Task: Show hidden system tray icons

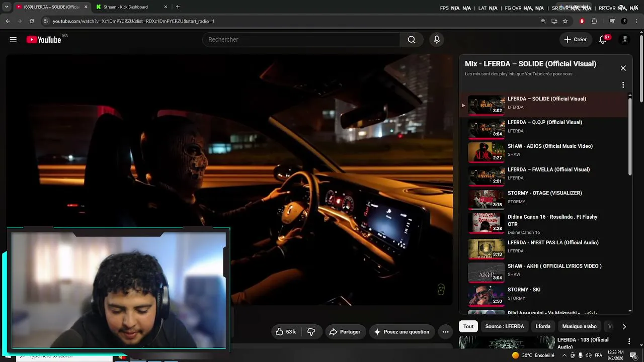Action: click(564, 355)
